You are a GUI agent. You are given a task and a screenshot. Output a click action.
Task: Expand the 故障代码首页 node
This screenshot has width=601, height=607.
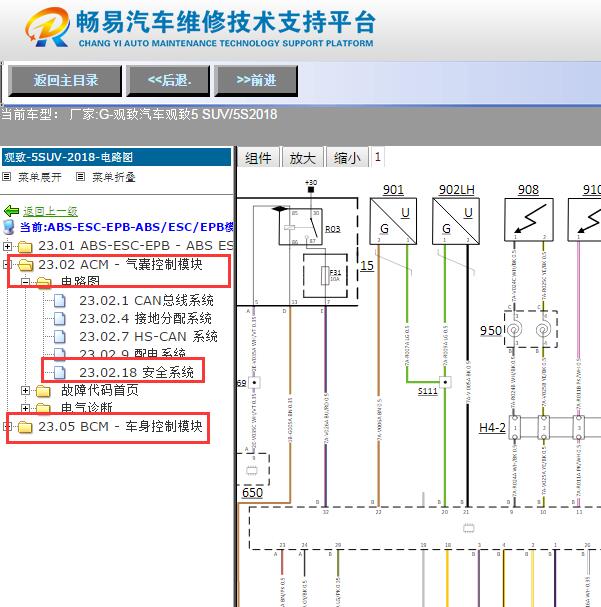pyautogui.click(x=25, y=391)
